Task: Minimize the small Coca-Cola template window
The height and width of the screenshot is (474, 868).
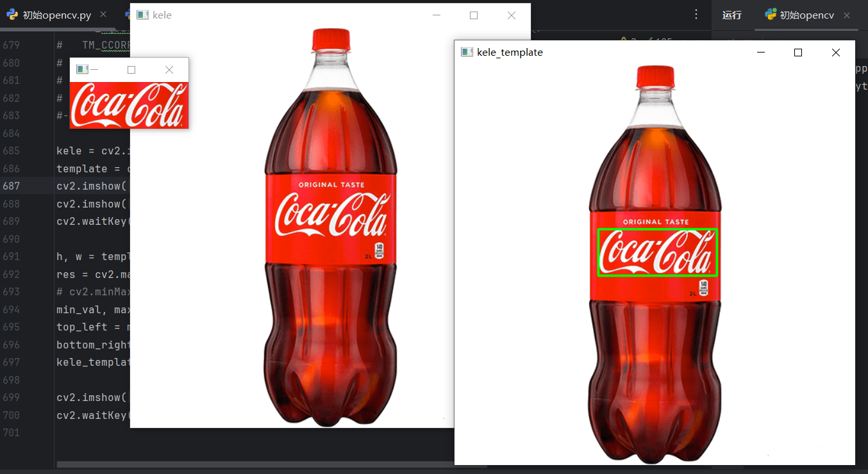Action: [x=94, y=70]
